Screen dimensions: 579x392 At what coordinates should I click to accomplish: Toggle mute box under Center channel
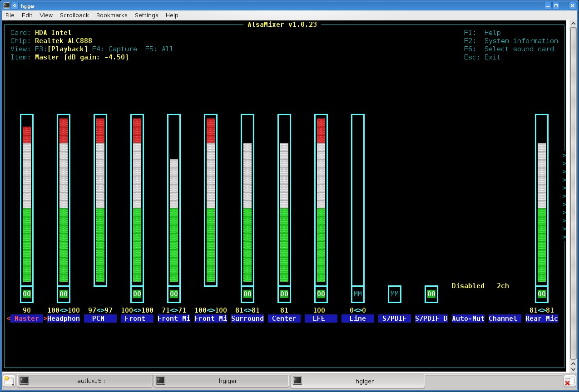[284, 294]
